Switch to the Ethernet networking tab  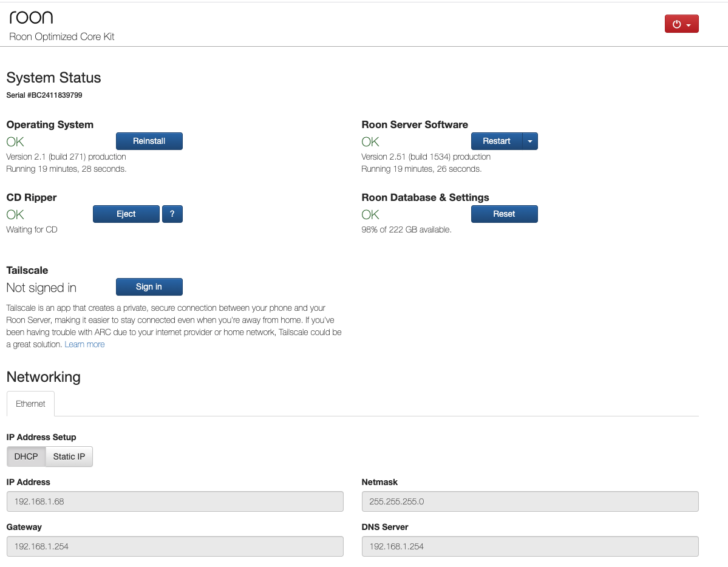[30, 403]
